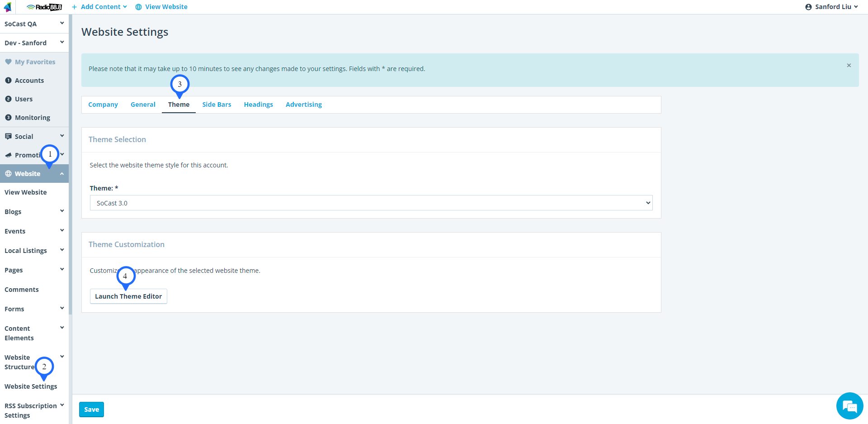Screen dimensions: 868x424
Task: Save the website settings
Action: 91,410
